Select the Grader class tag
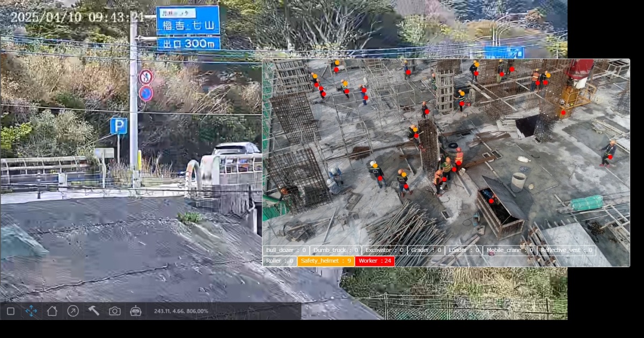The height and width of the screenshot is (338, 644). point(426,250)
